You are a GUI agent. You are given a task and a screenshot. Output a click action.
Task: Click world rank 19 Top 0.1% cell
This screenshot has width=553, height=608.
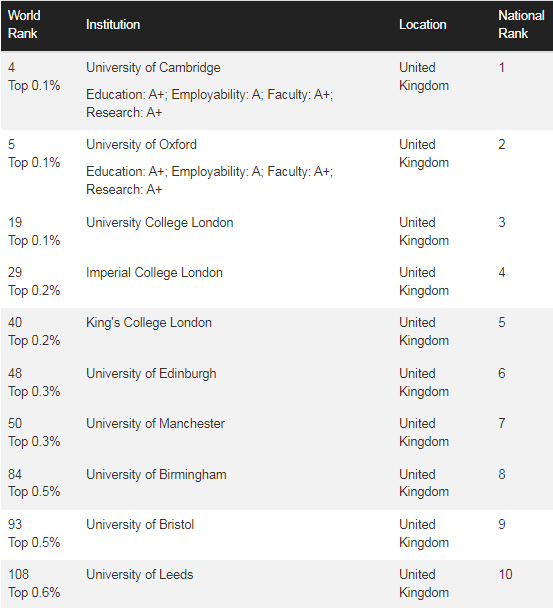(34, 231)
